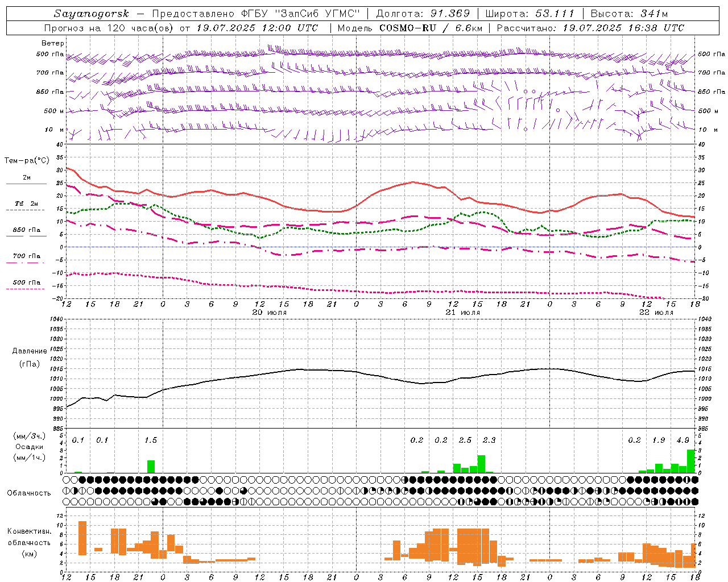Select the 'Предоставлено ФГБУ "ЗапСиб УГМС"' provider text
The height and width of the screenshot is (582, 728).
pos(257,14)
